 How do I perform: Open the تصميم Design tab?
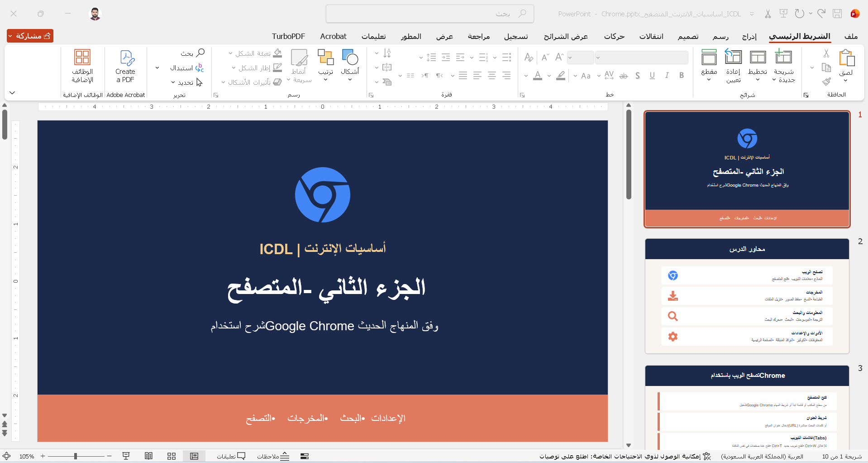[688, 36]
